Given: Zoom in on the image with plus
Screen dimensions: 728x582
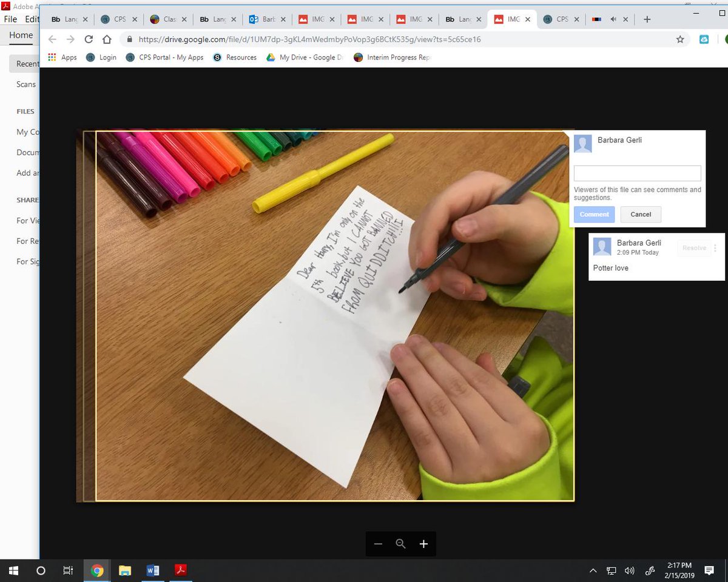Looking at the screenshot, I should [423, 544].
